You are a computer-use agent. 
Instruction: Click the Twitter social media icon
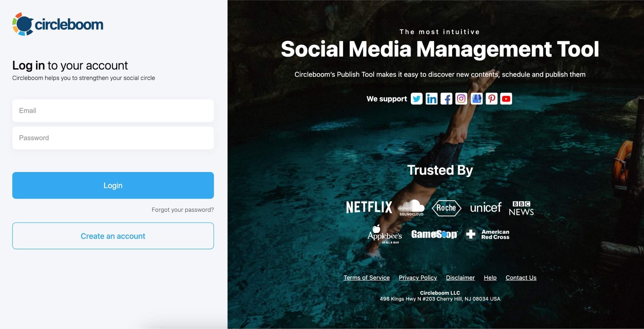point(417,98)
